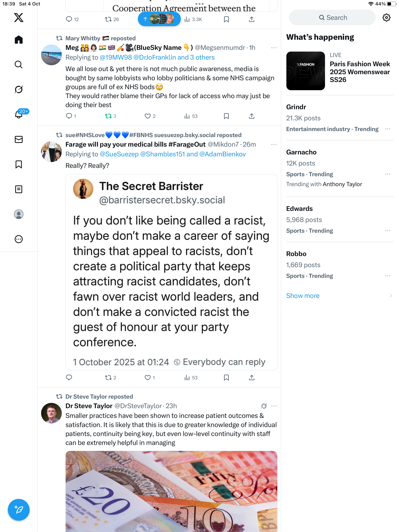Open notifications bell with 20+ badge

19,114
